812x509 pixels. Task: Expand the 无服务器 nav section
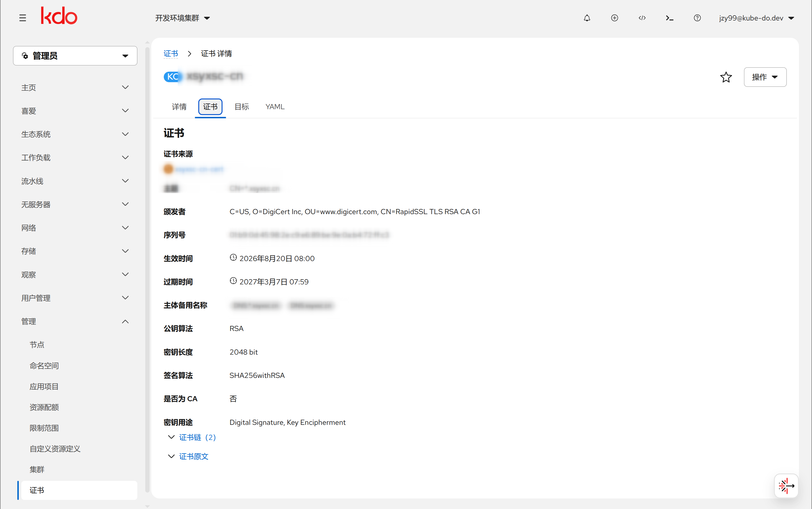coord(75,204)
